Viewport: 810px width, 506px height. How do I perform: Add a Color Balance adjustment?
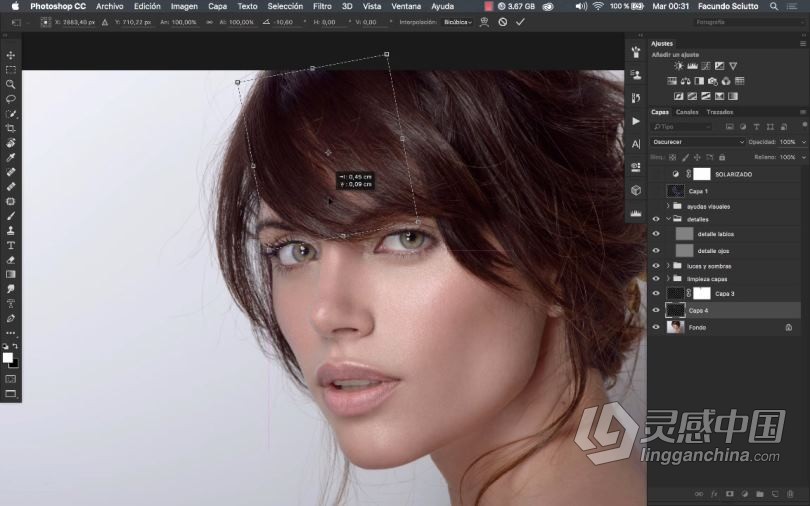[686, 81]
